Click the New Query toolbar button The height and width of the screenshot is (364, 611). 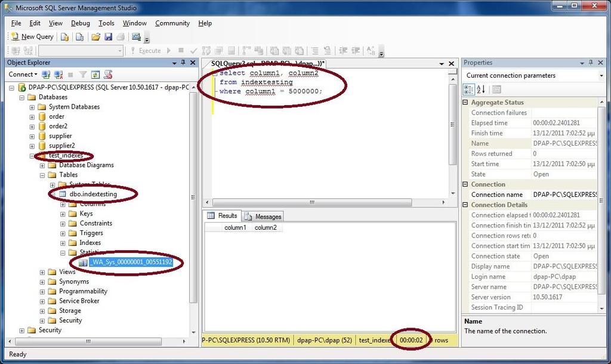click(32, 36)
